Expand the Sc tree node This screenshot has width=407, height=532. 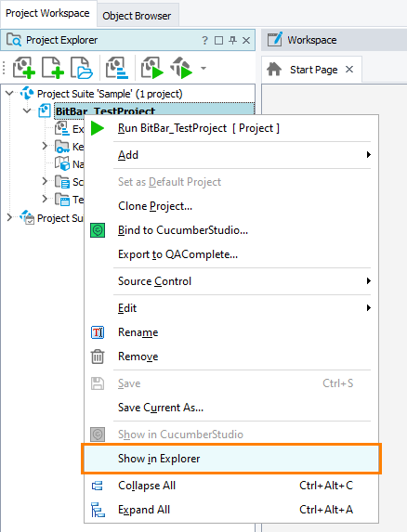click(x=45, y=181)
